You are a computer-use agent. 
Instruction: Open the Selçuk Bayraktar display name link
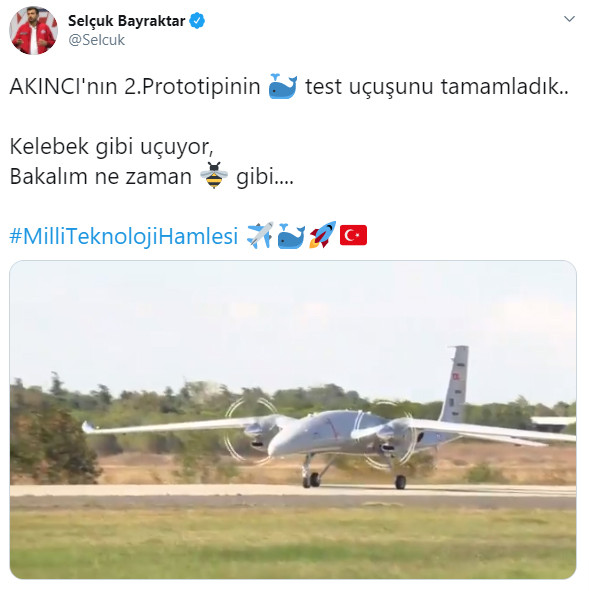point(127,21)
